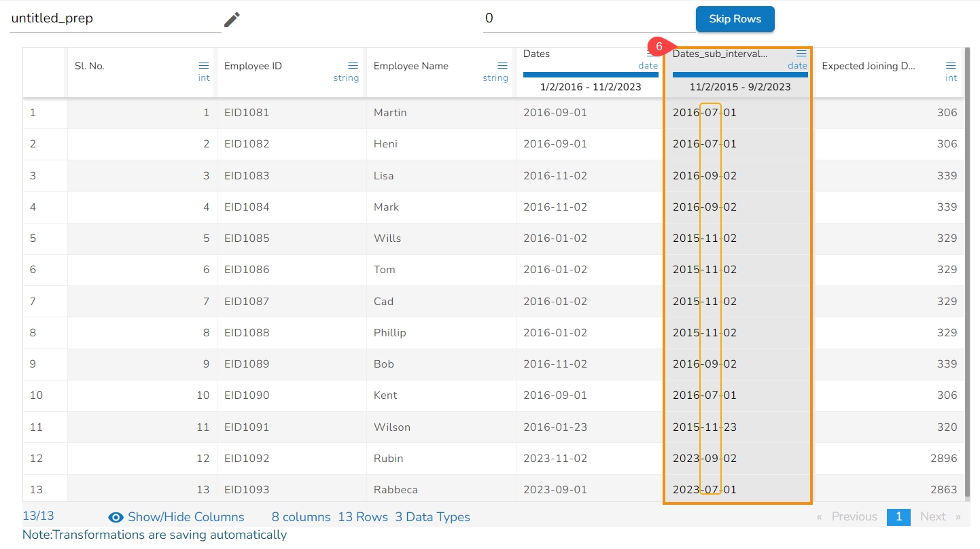Click the pencil edit name icon
The height and width of the screenshot is (549, 980).
click(232, 20)
